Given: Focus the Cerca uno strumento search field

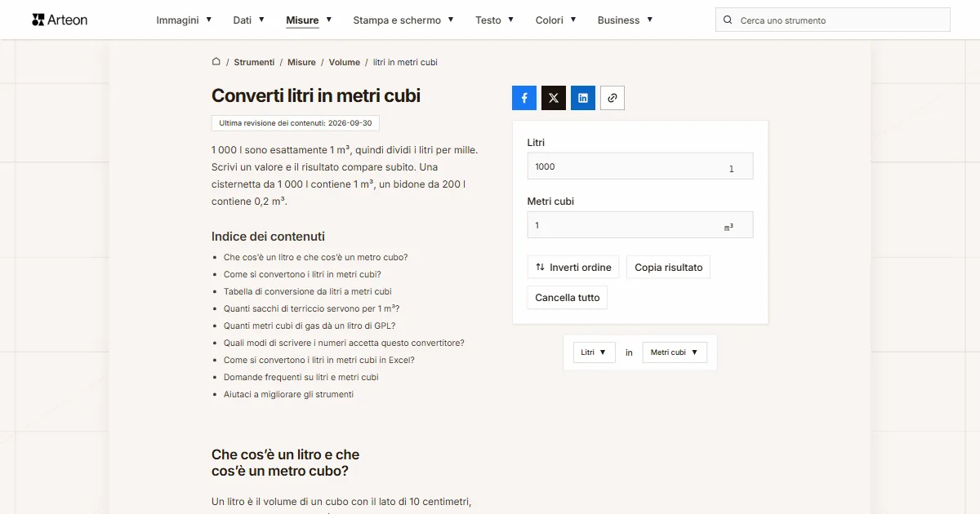Looking at the screenshot, I should (x=833, y=20).
